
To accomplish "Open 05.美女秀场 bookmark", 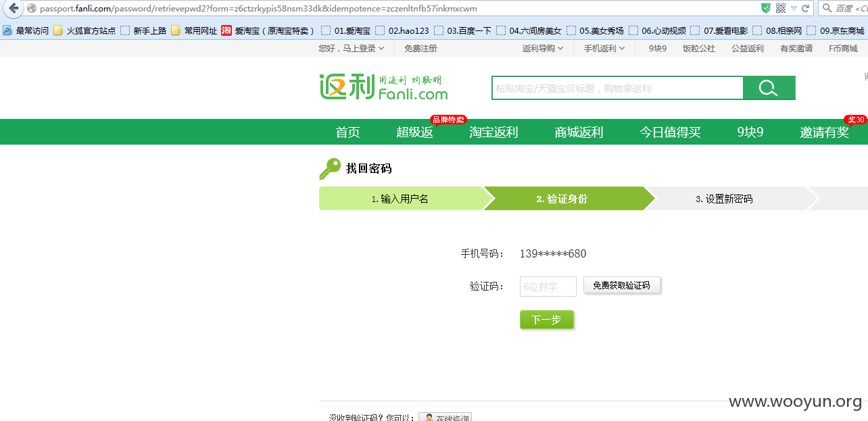I will tap(595, 30).
